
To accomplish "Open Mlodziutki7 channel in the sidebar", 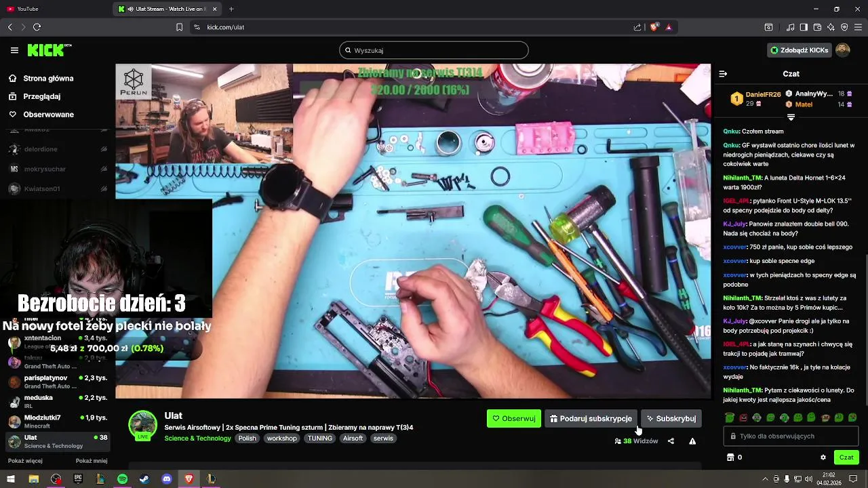I will click(57, 422).
